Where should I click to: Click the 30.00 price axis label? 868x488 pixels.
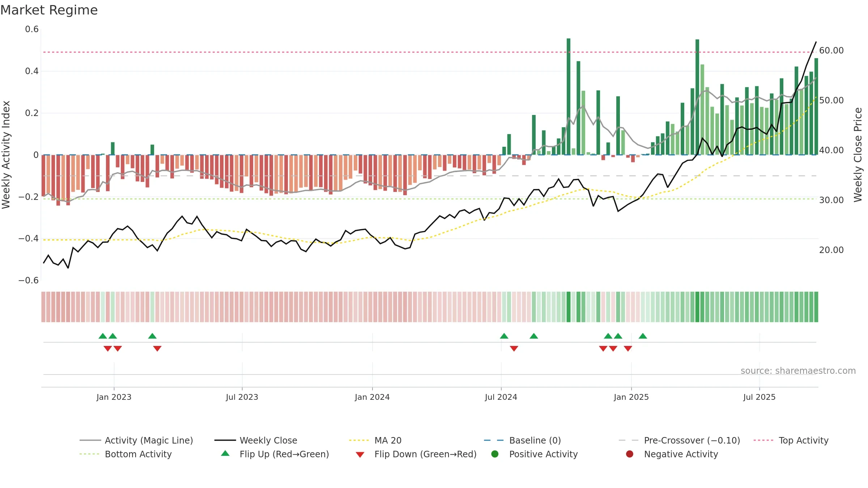click(x=831, y=200)
